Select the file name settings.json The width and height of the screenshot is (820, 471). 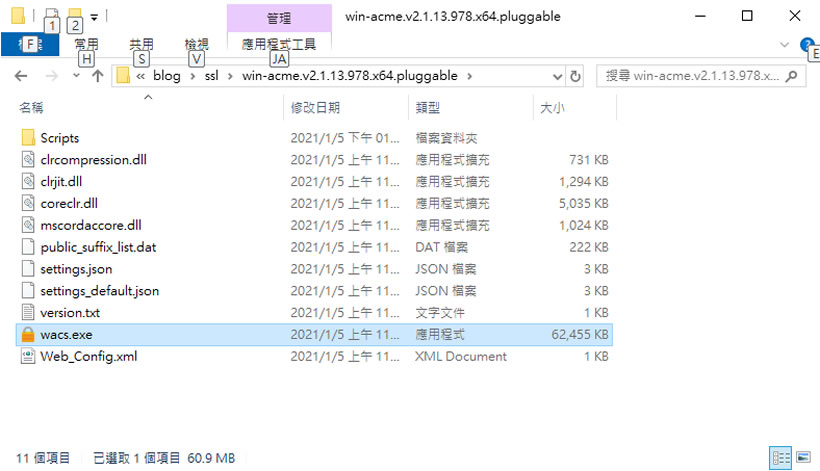(76, 269)
